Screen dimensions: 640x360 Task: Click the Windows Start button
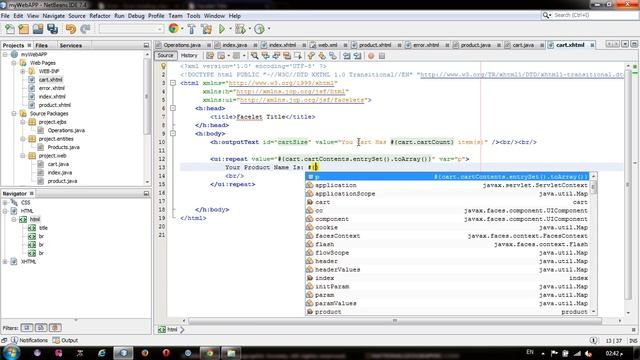point(11,353)
